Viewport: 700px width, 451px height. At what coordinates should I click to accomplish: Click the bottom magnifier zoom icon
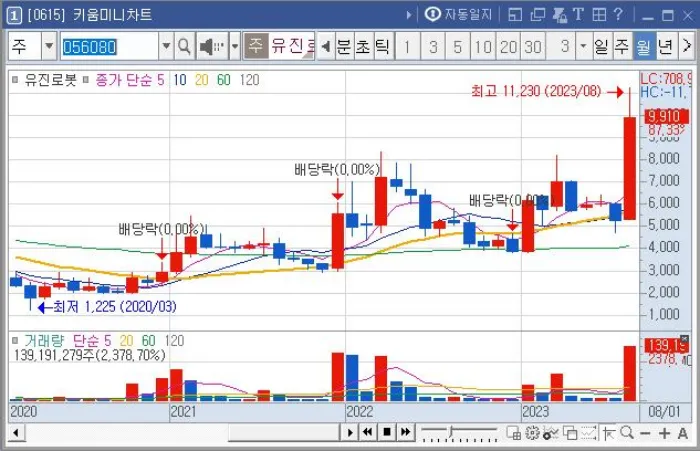click(627, 433)
